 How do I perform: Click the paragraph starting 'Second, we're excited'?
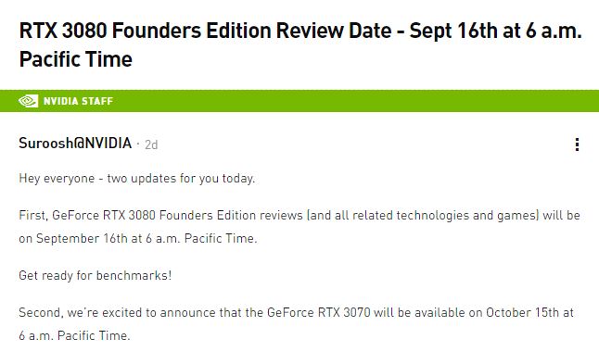coord(296,324)
